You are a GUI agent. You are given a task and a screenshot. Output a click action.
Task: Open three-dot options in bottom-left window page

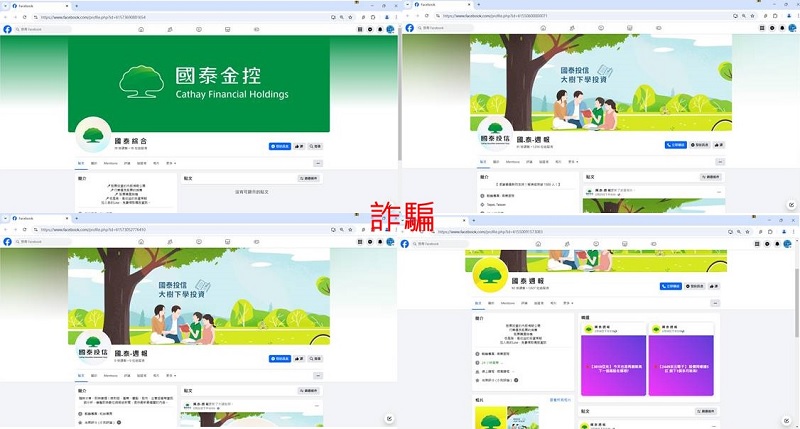coord(318,375)
